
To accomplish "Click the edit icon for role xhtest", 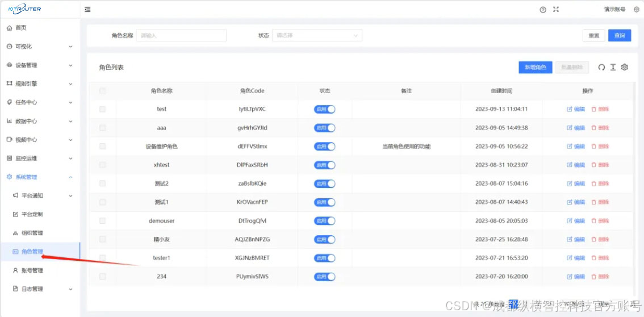I will (569, 165).
